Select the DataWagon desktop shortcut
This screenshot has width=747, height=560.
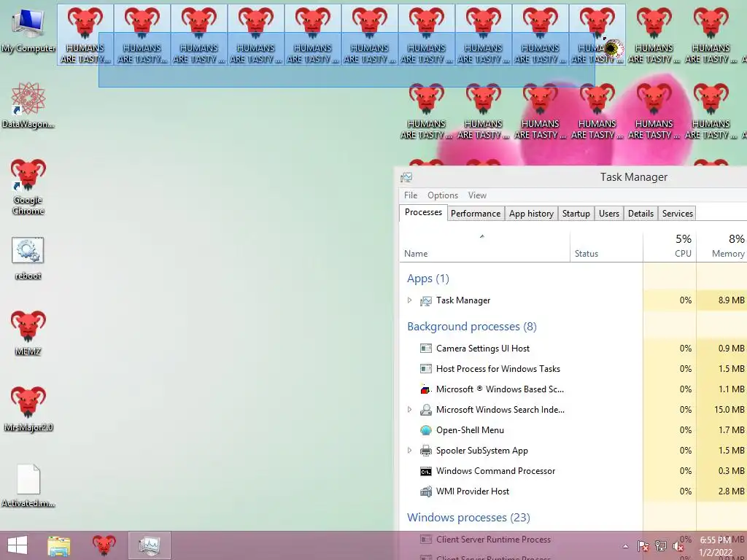[x=28, y=106]
